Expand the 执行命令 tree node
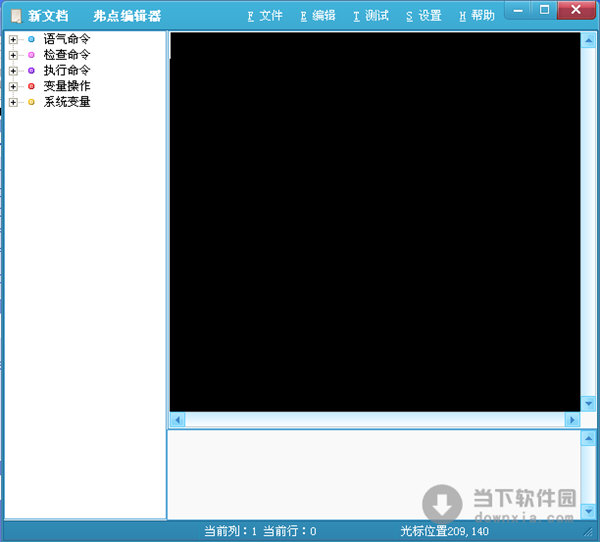The width and height of the screenshot is (600, 542). tap(13, 71)
